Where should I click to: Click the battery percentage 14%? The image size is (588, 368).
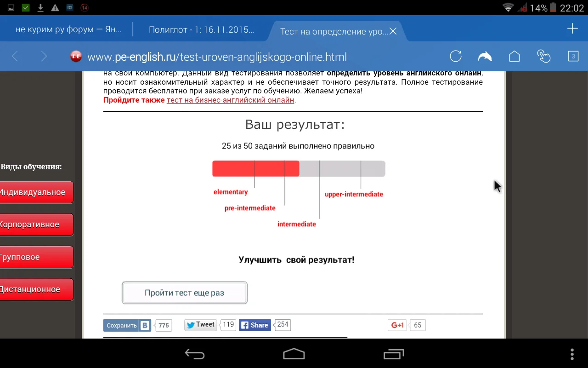point(538,8)
